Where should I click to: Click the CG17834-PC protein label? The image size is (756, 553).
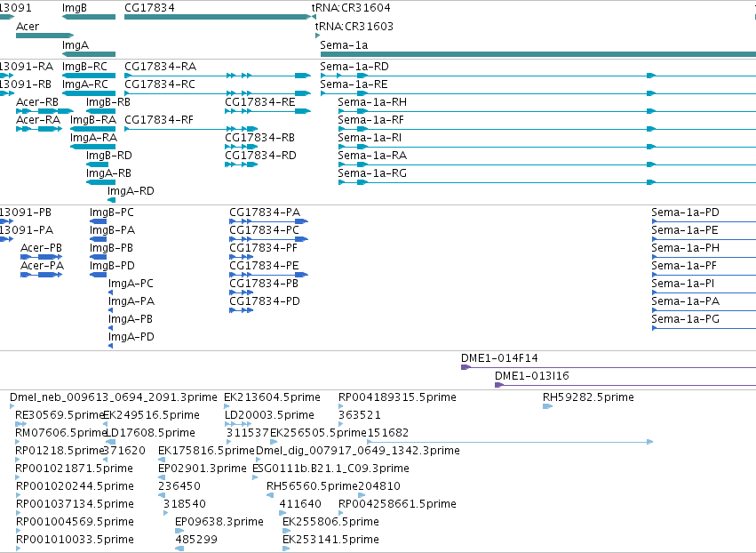(x=264, y=230)
